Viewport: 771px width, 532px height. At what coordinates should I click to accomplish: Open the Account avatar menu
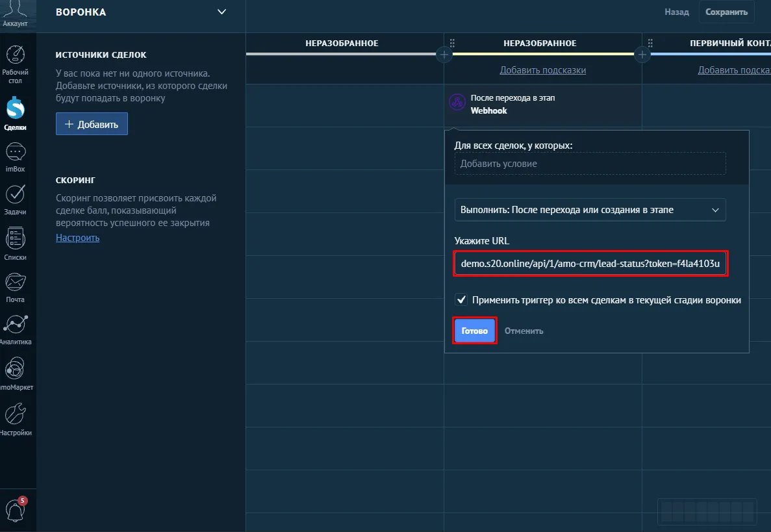pos(15,14)
